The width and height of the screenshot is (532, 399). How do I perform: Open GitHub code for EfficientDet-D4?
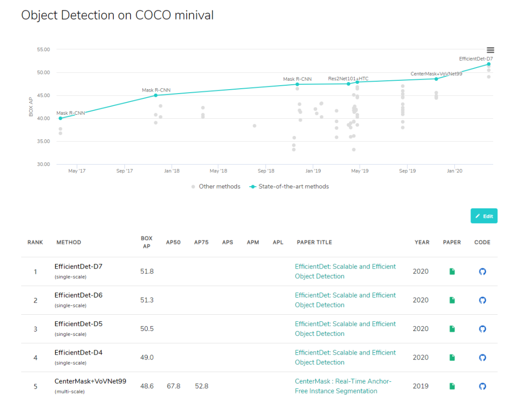pyautogui.click(x=482, y=357)
